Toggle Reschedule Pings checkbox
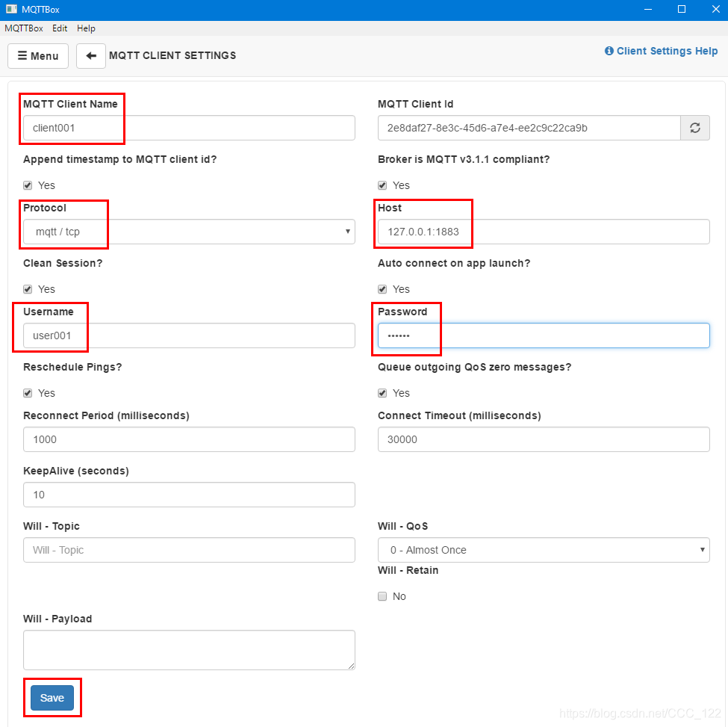The height and width of the screenshot is (727, 728). tap(28, 393)
